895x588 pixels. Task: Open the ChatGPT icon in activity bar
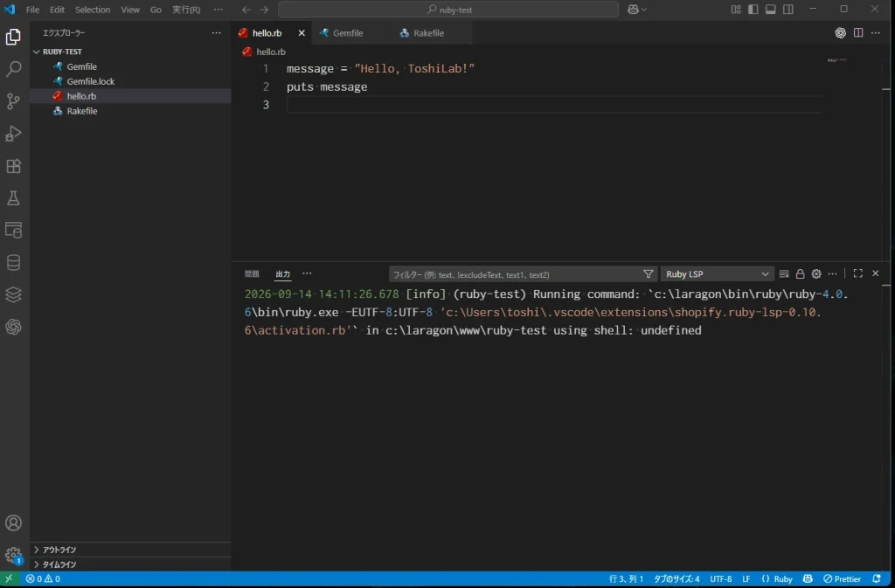pos(13,327)
